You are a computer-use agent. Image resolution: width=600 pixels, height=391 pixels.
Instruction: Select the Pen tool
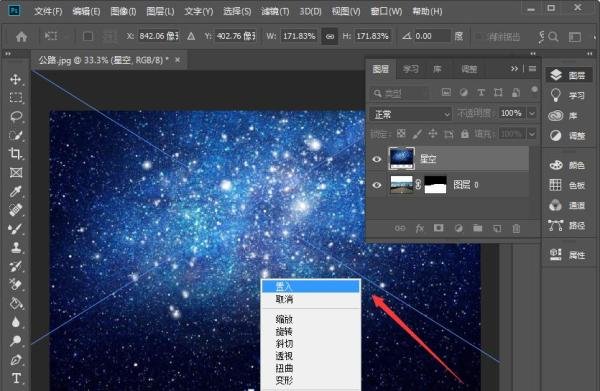(16, 360)
